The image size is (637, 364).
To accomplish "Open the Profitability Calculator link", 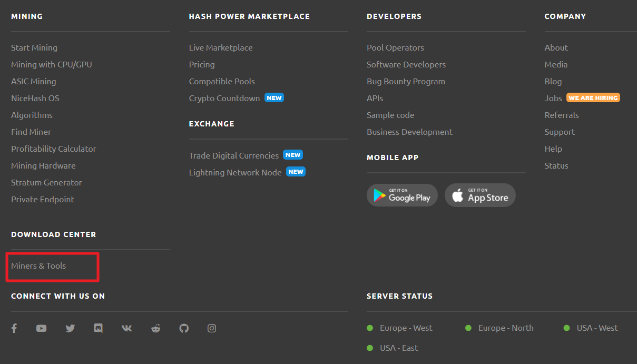I will coord(54,149).
